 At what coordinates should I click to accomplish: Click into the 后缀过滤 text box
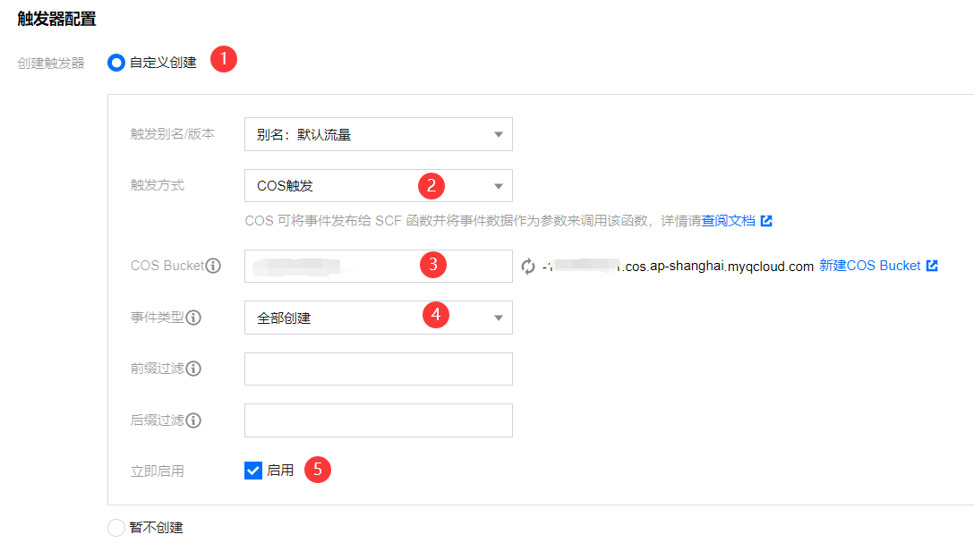pyautogui.click(x=378, y=420)
